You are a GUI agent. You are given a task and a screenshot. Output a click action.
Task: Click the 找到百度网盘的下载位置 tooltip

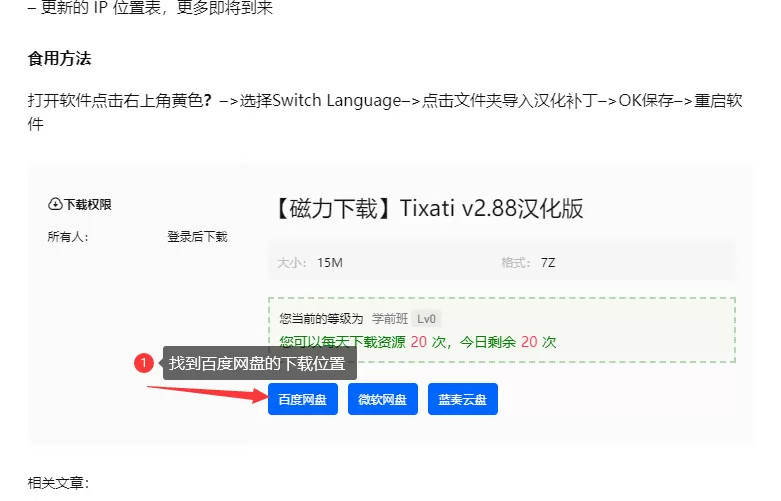tap(256, 363)
